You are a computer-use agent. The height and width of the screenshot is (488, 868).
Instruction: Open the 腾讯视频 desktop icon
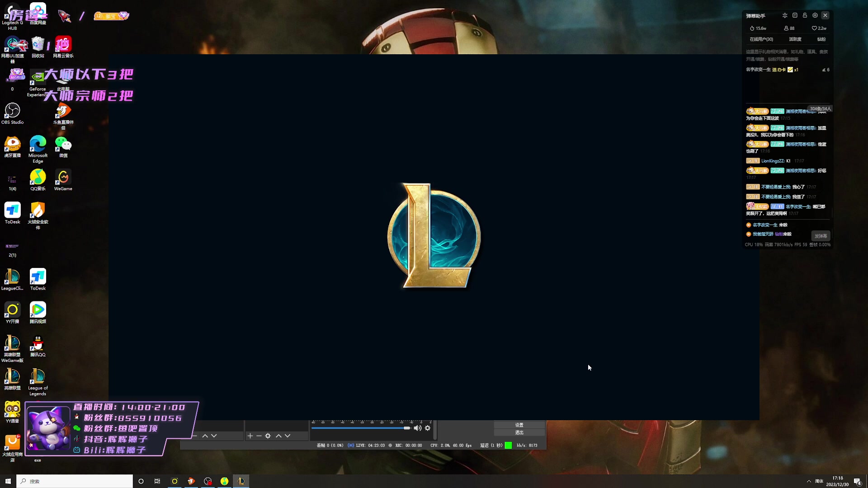point(38,313)
